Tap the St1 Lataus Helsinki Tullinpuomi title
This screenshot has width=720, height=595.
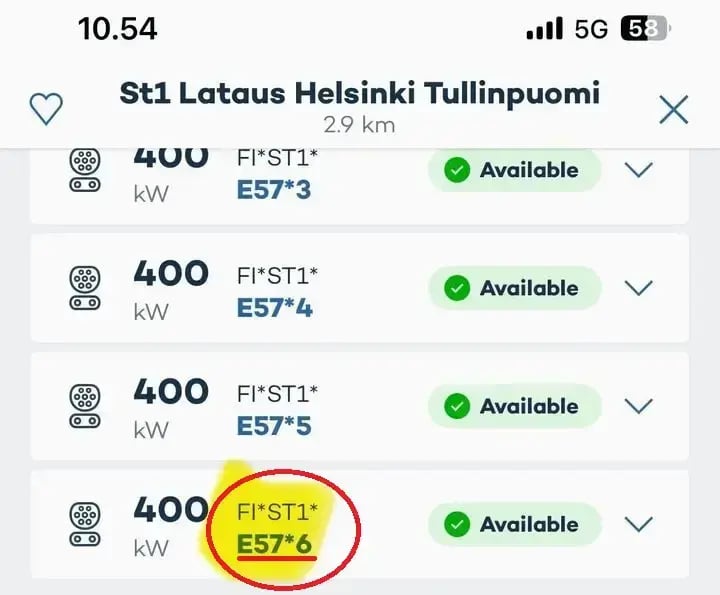(x=359, y=94)
